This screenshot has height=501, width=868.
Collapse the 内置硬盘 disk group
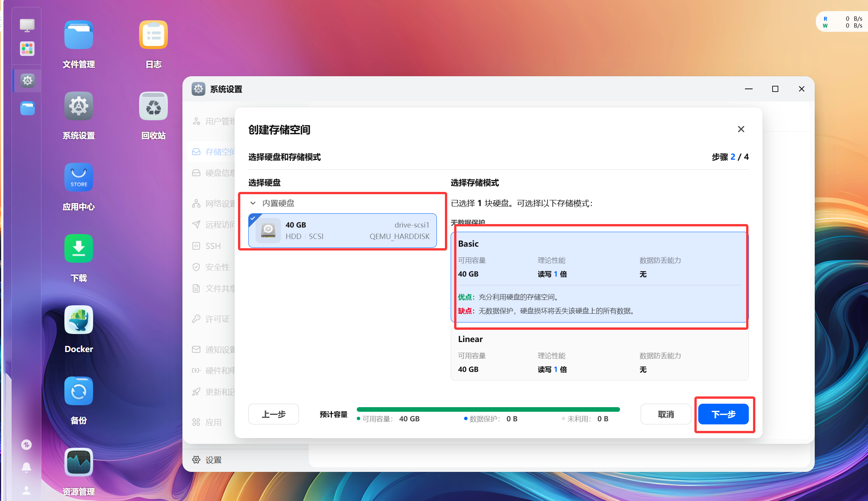[x=253, y=203]
